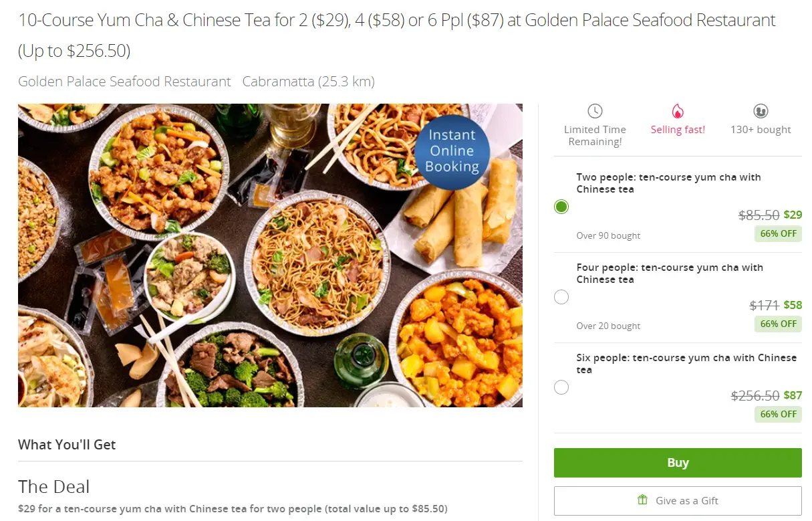Click the Give as a Gift button
812x521 pixels.
coord(678,500)
